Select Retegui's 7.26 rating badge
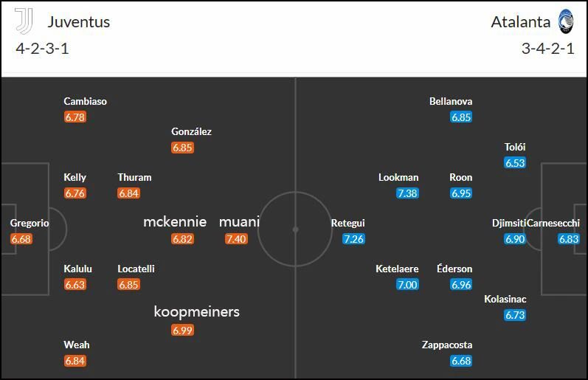588x380 pixels. (353, 239)
